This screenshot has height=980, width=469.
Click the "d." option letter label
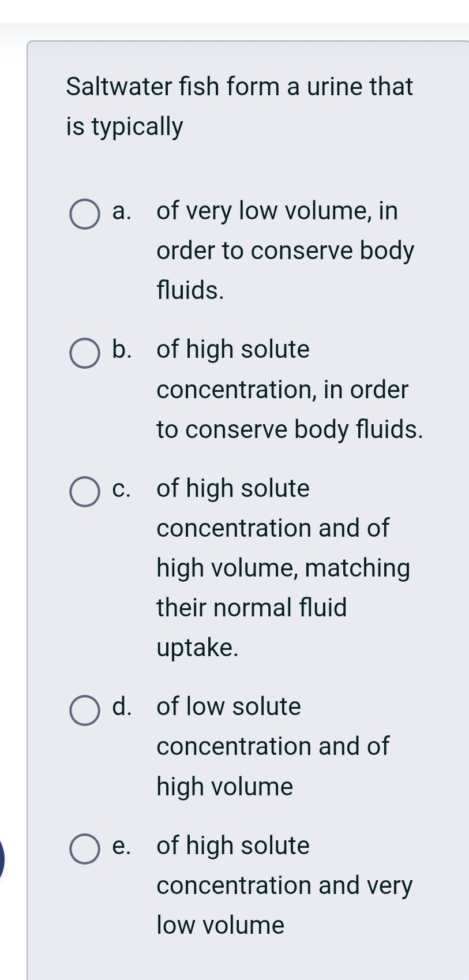click(x=122, y=706)
